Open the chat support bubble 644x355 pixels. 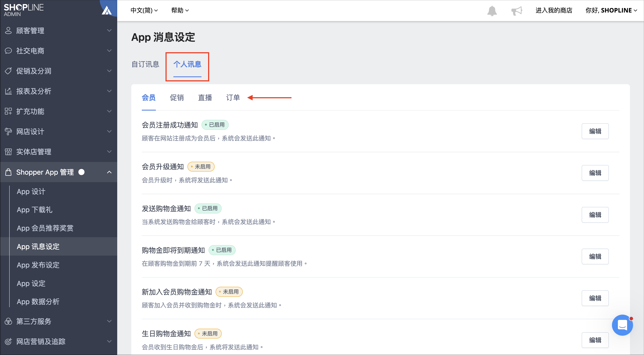[x=622, y=325]
